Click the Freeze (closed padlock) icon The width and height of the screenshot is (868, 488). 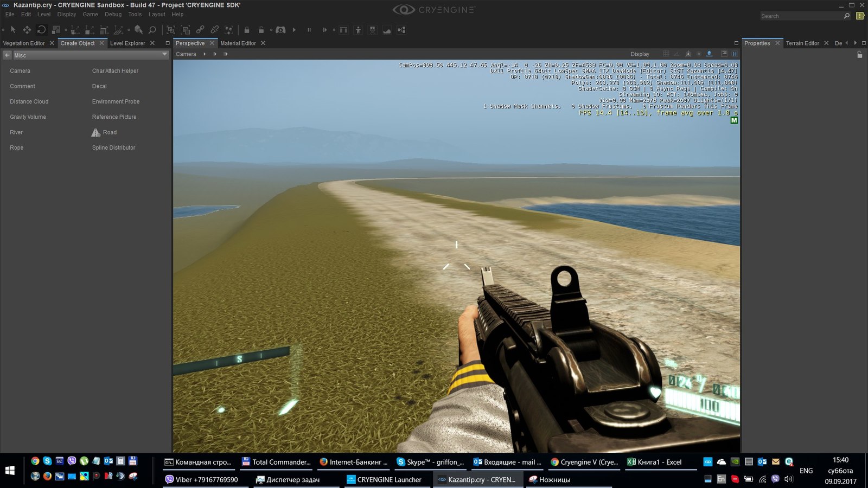(x=246, y=30)
